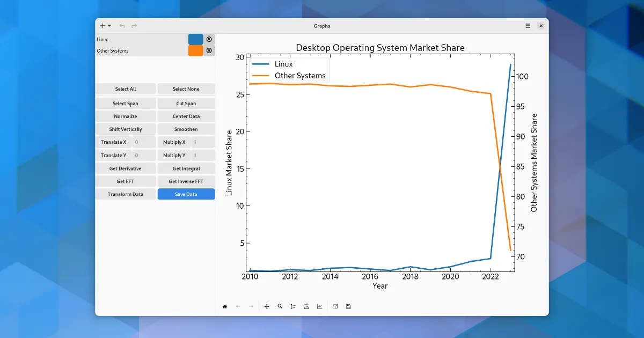Click the Save Data button
The image size is (644, 338).
coord(186,194)
